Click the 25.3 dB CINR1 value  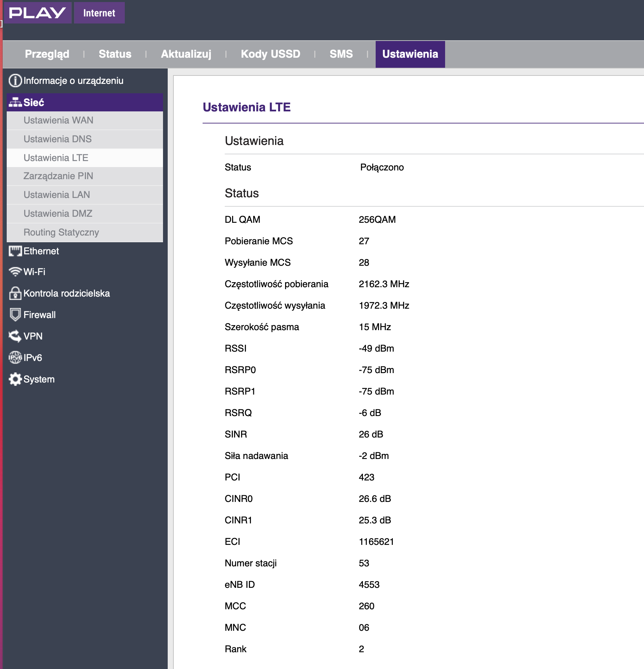(375, 520)
